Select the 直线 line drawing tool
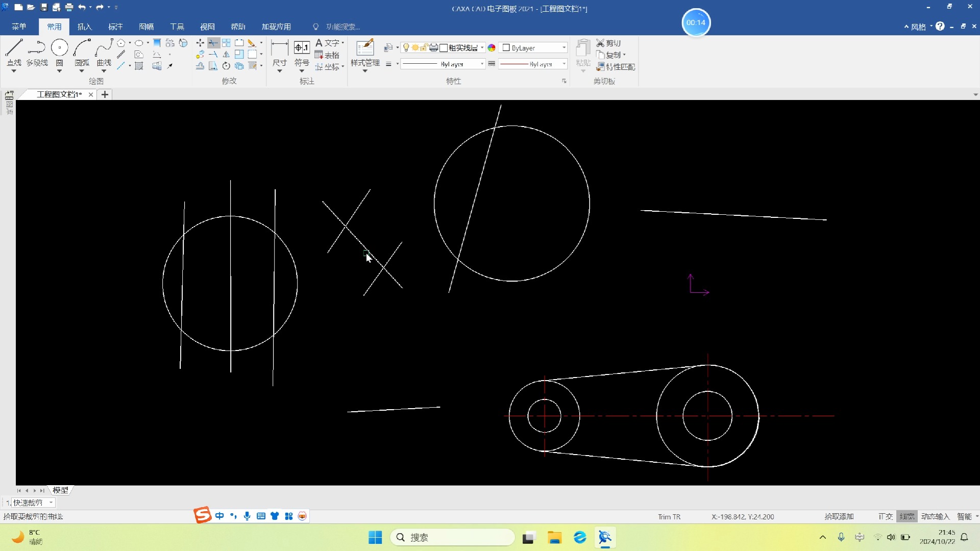Image resolution: width=980 pixels, height=551 pixels. pos(14,53)
